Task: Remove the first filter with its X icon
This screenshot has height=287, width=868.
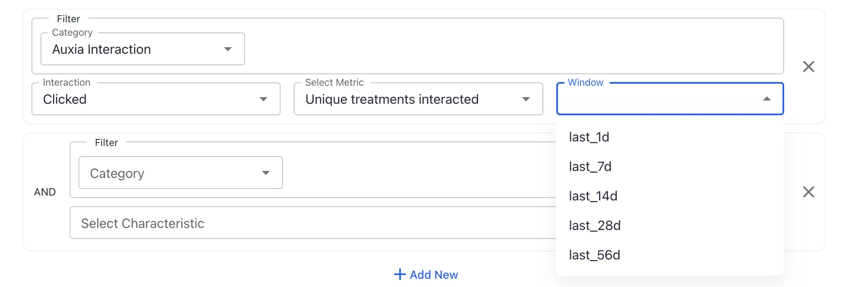Action: pyautogui.click(x=808, y=67)
